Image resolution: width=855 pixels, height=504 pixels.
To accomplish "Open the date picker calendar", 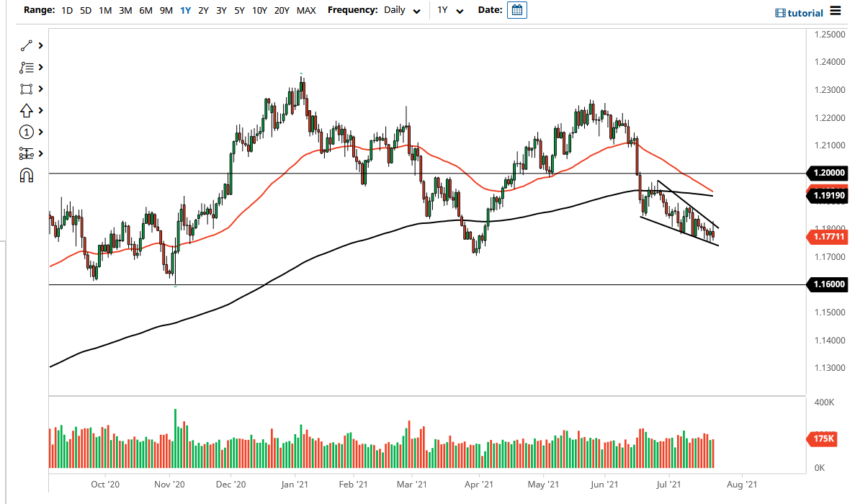I will point(516,10).
